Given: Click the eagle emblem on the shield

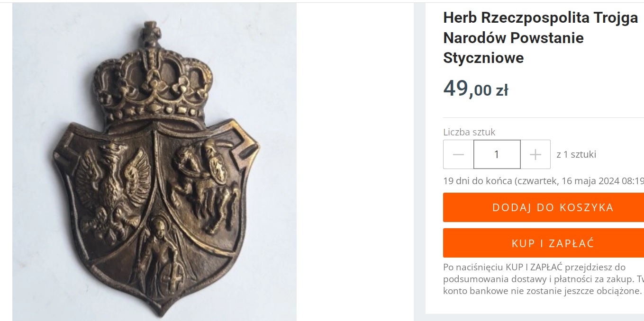Looking at the screenshot, I should click(x=112, y=189).
